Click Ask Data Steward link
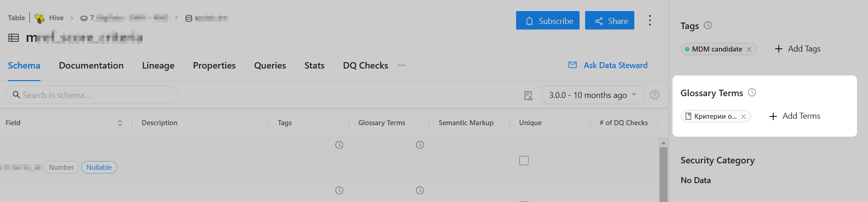Image resolution: width=868 pixels, height=202 pixels. 608,65
